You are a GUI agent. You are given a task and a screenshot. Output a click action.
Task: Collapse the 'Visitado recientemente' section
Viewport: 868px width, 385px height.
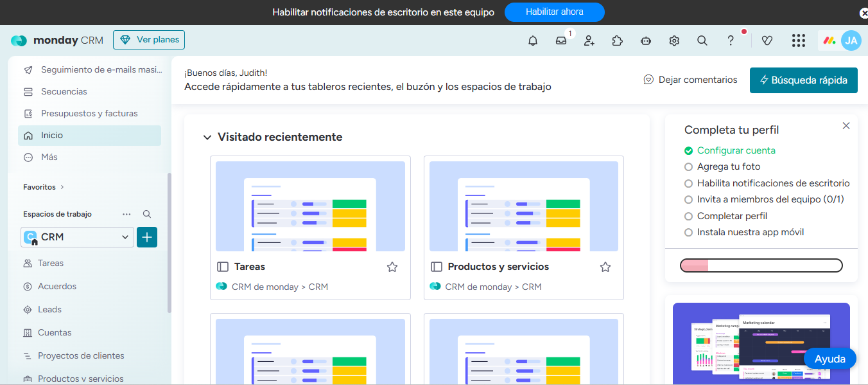[207, 137]
